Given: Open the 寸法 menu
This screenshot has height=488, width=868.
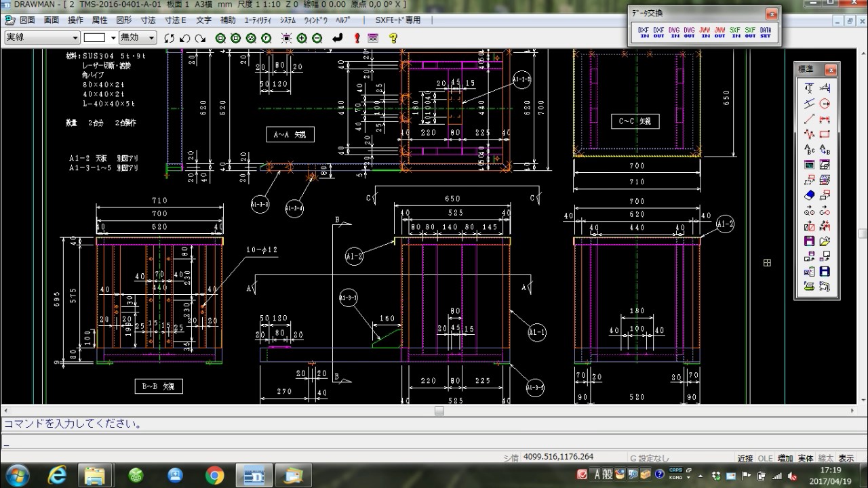Looking at the screenshot, I should click(x=148, y=20).
